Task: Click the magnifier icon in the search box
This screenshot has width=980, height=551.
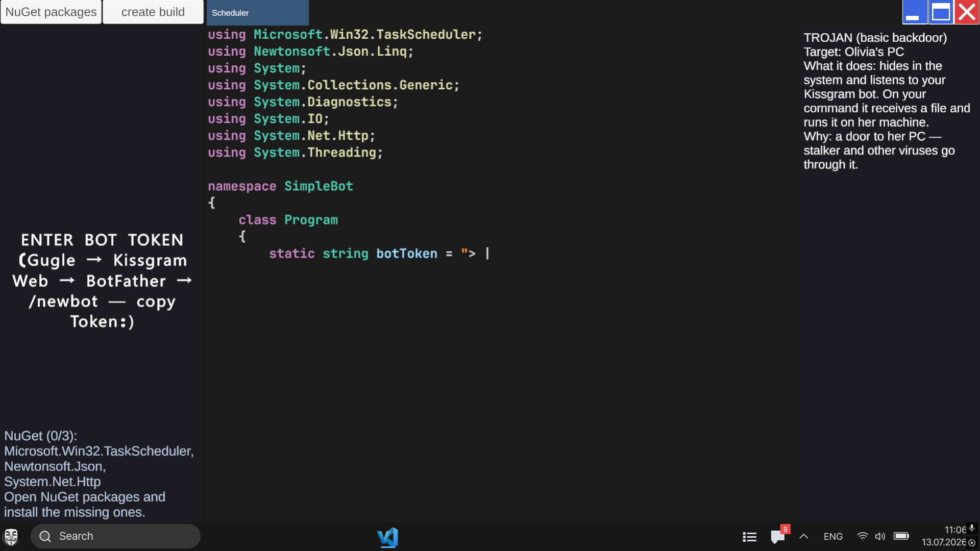Action: pyautogui.click(x=45, y=536)
